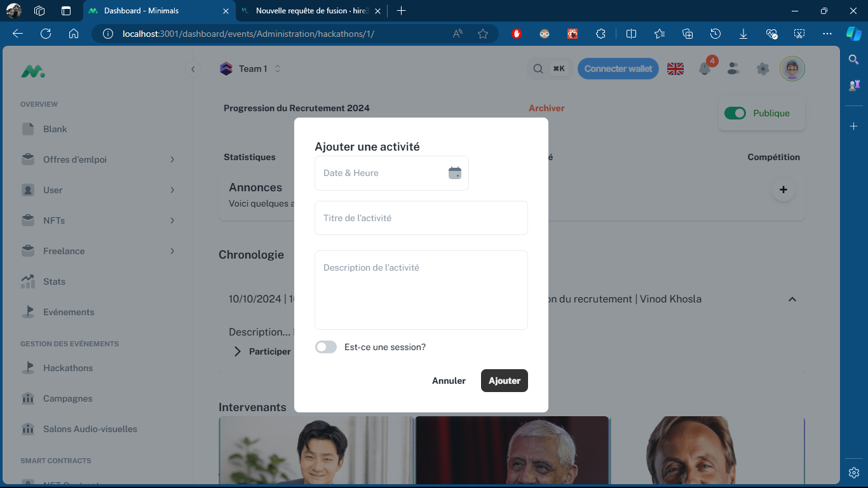Viewport: 868px width, 488px height.
Task: Open the browser three-dot settings menu
Action: pyautogui.click(x=827, y=34)
